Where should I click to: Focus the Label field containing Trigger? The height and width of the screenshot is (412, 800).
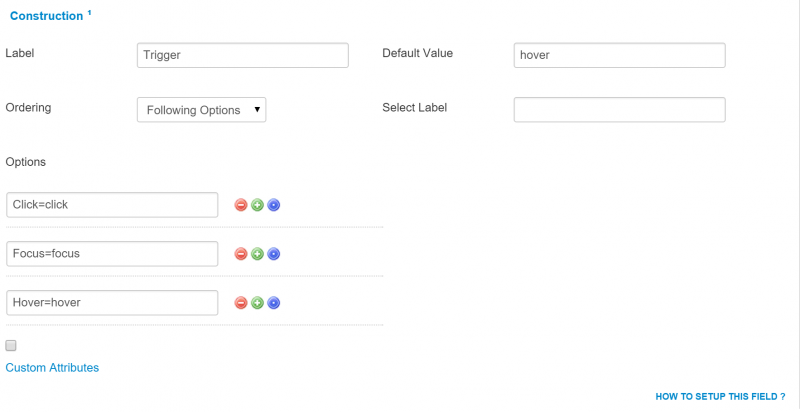(x=243, y=55)
